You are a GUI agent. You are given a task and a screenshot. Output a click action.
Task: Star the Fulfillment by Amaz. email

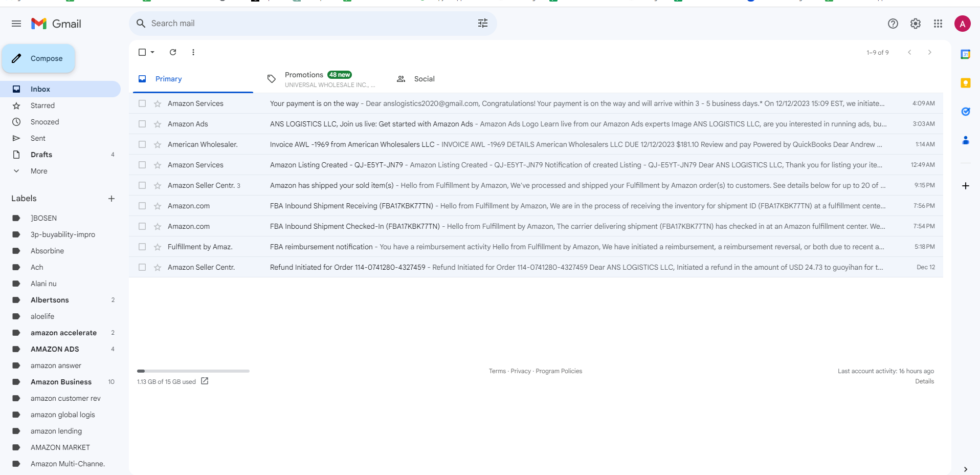pyautogui.click(x=158, y=247)
